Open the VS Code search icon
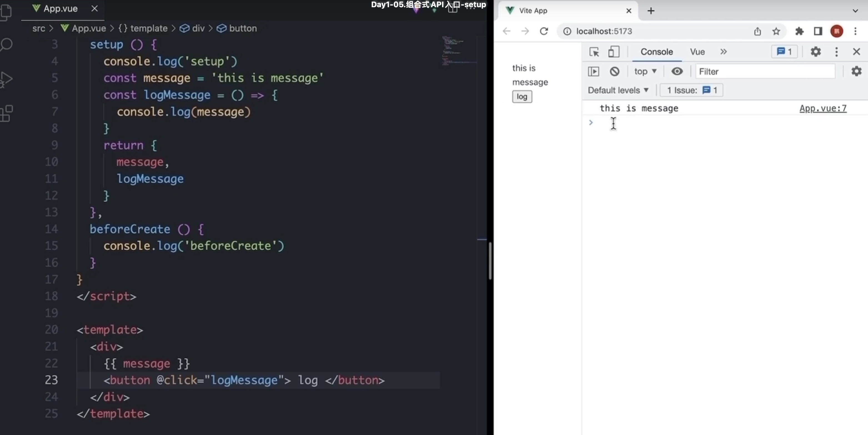The width and height of the screenshot is (868, 435). click(x=6, y=45)
